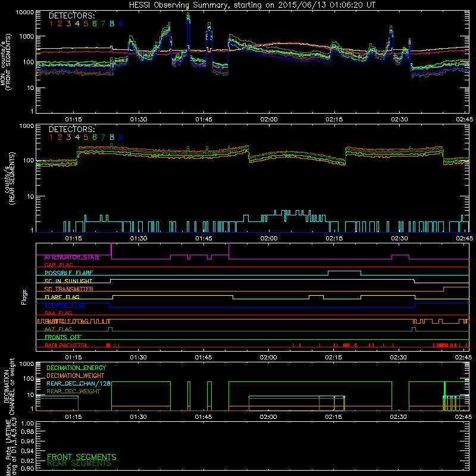Image resolution: width=476 pixels, height=476 pixels.
Task: Click FRONT SEGMENTS label in livetime panel
Action: [x=82, y=457]
